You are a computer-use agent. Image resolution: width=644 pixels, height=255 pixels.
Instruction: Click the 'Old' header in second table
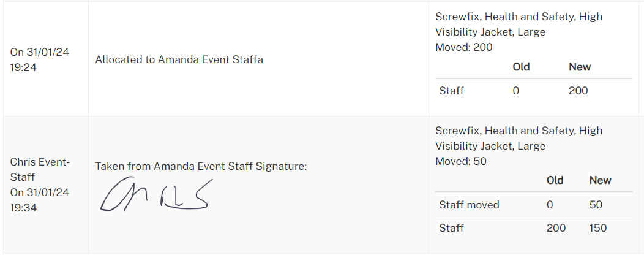[x=555, y=180]
